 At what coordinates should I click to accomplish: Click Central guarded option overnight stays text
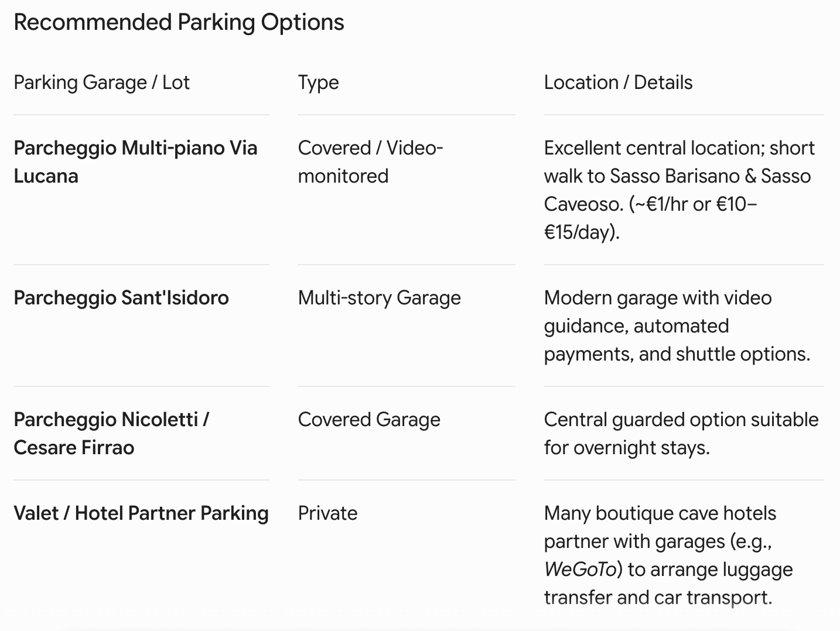(x=681, y=433)
